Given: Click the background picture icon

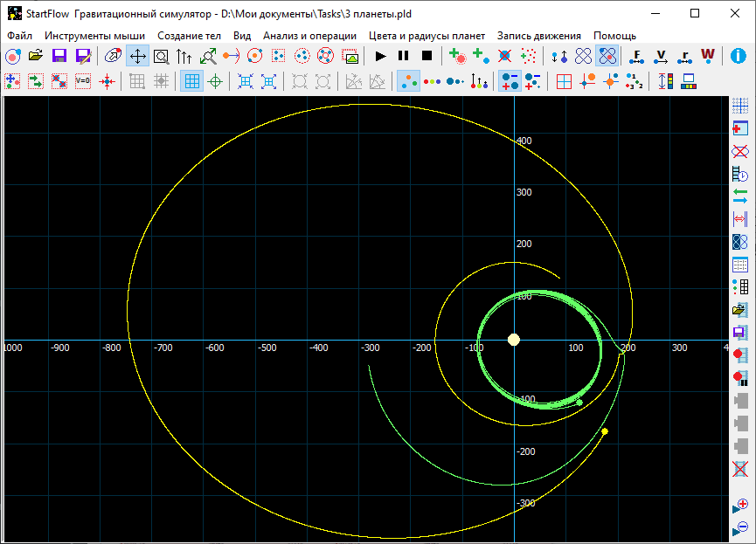Looking at the screenshot, I should pyautogui.click(x=350, y=57).
